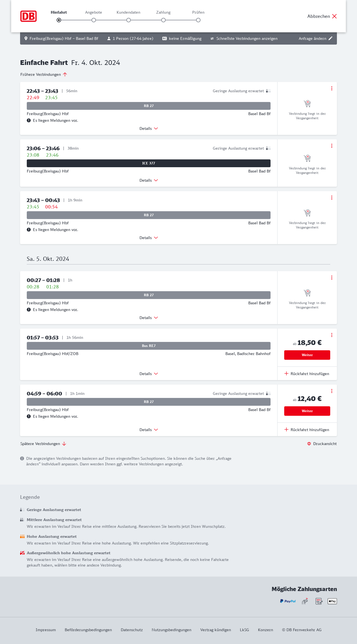The height and width of the screenshot is (644, 357).
Task: Expand Details for the ICE 377 connection
Action: click(x=149, y=180)
